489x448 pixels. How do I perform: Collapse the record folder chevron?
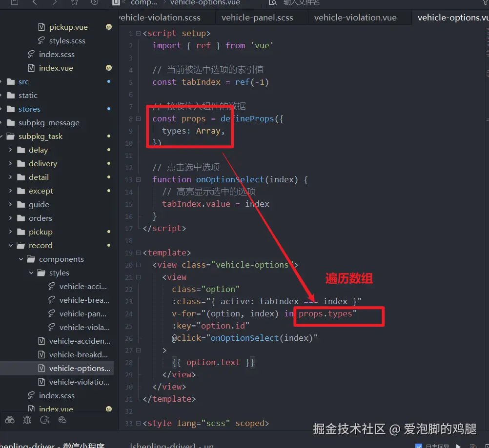click(11, 246)
